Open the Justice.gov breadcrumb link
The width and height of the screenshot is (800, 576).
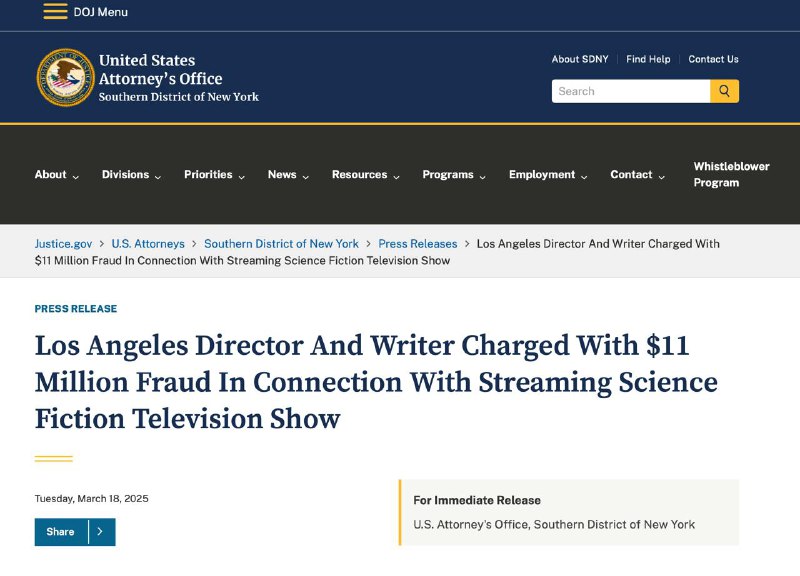pyautogui.click(x=62, y=243)
